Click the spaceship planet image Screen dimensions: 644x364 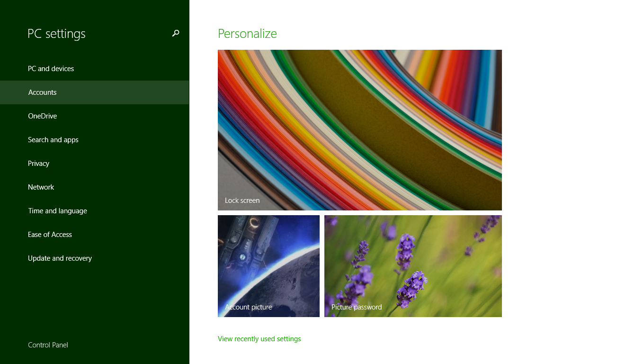point(268,266)
